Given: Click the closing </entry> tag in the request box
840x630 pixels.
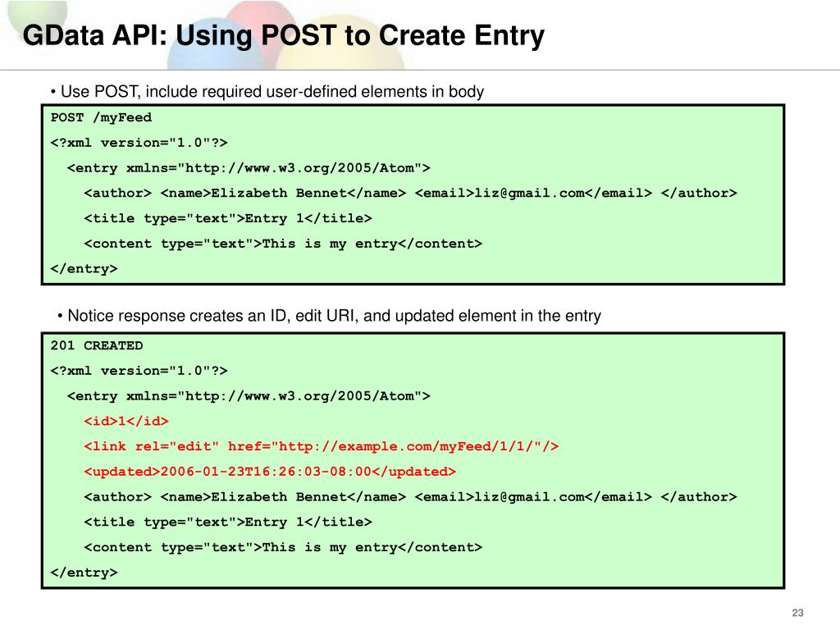Looking at the screenshot, I should (x=84, y=269).
